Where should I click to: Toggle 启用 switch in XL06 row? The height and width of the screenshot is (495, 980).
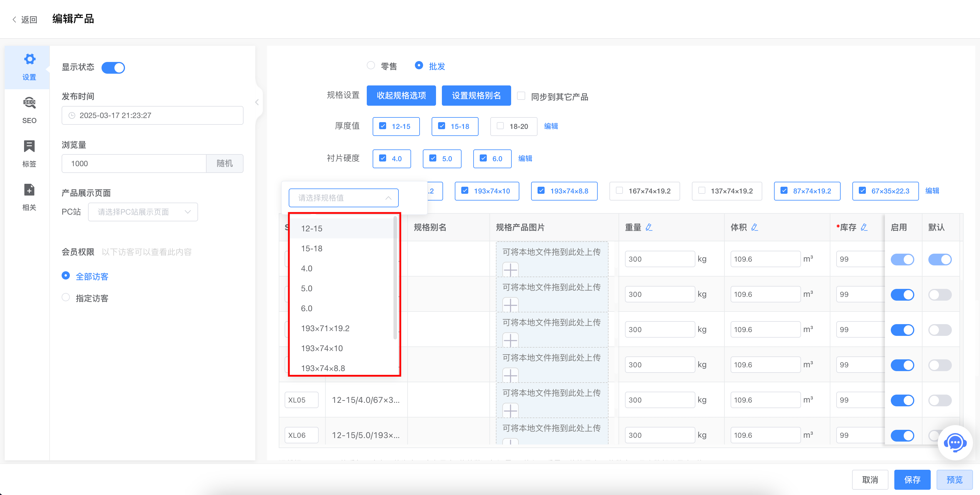902,435
